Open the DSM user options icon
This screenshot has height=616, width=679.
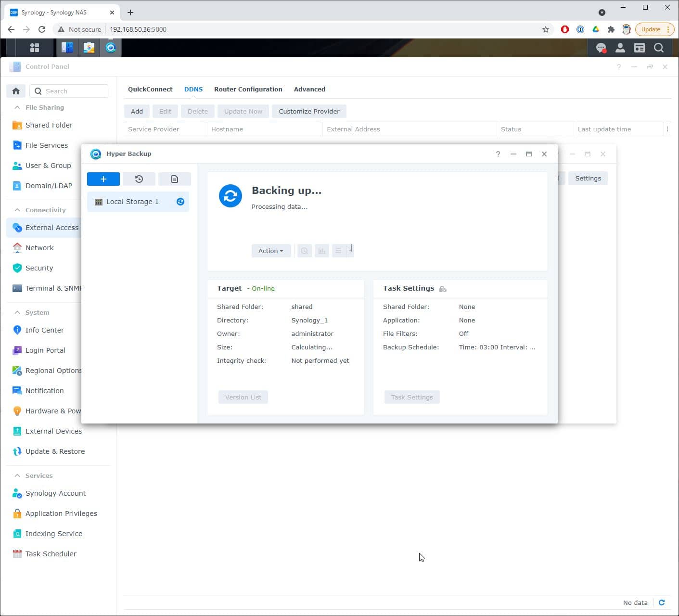click(x=620, y=48)
